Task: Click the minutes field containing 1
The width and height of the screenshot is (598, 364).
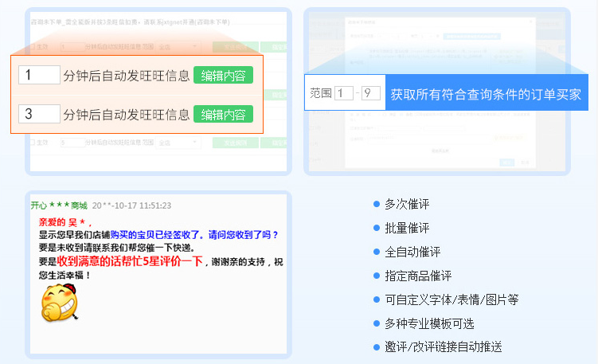Action: click(x=39, y=75)
